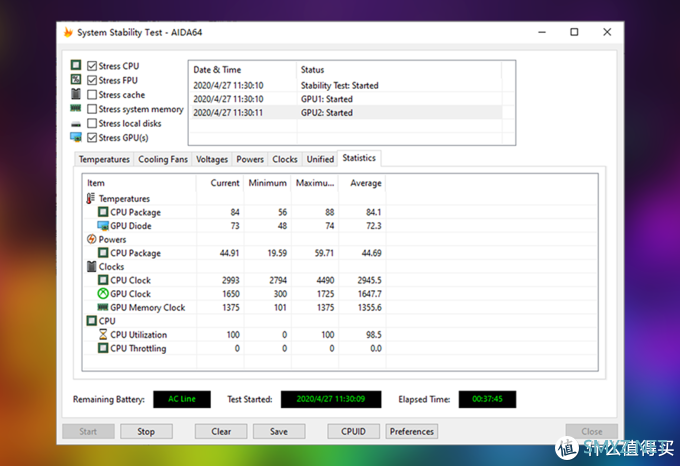680x466 pixels.
Task: Click the Item column header
Action: coord(140,183)
